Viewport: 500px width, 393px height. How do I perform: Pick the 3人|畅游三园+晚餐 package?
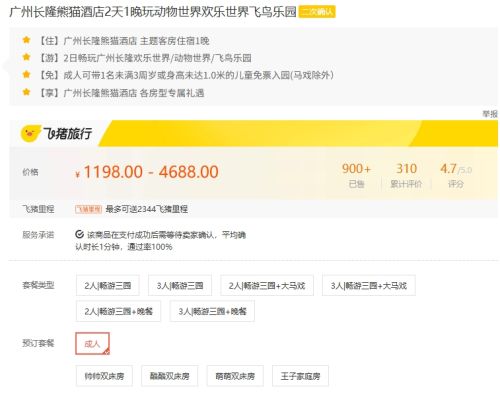(x=212, y=311)
